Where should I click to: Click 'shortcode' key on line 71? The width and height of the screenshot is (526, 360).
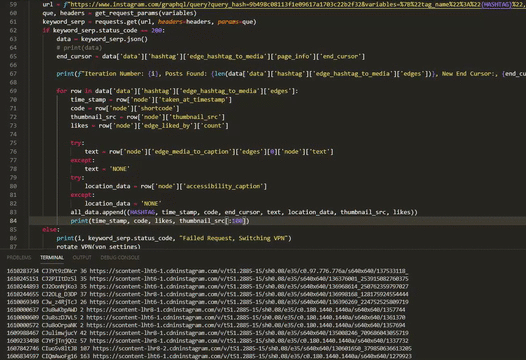[156, 108]
